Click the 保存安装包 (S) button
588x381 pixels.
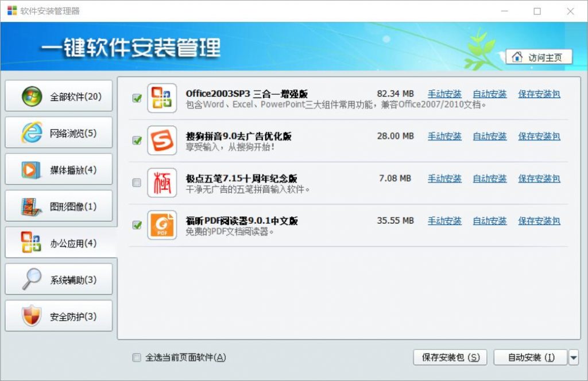[450, 357]
